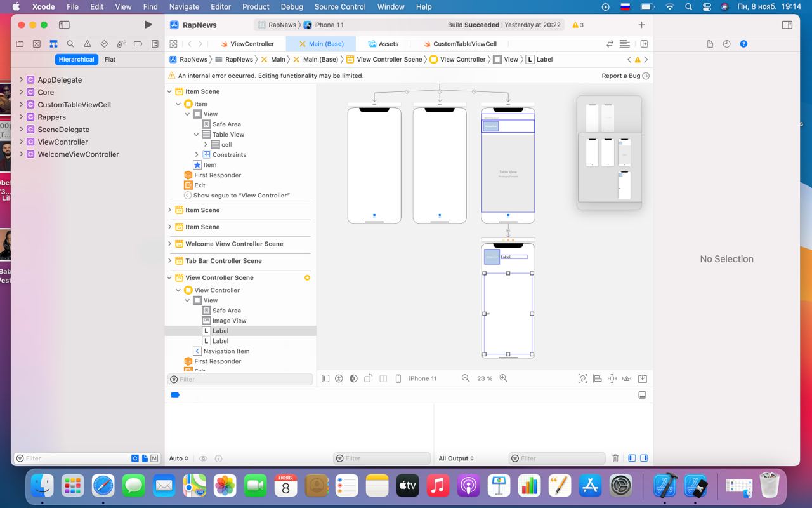Open accessibility settings in the canvas bar
812x508 pixels.
coord(339,378)
